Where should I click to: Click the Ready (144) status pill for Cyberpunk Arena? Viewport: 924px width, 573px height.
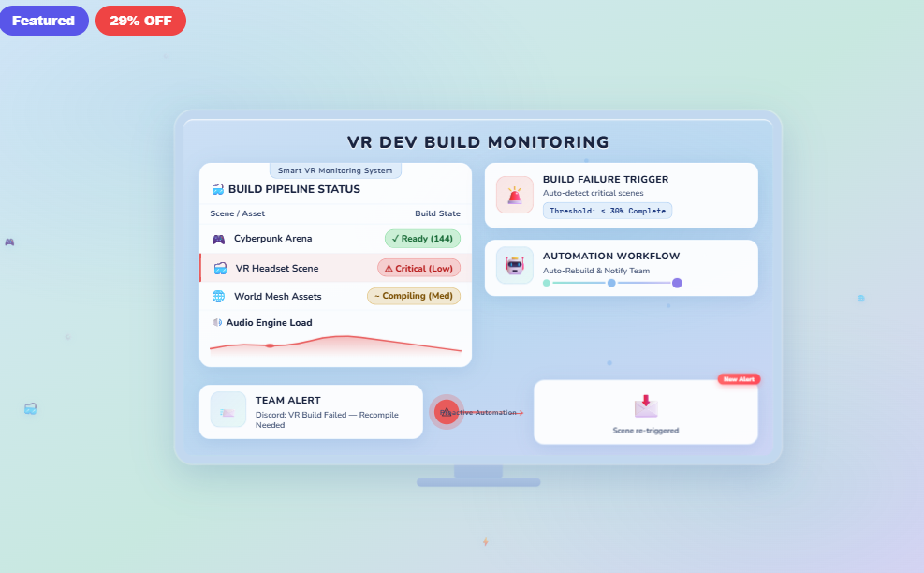coord(422,239)
